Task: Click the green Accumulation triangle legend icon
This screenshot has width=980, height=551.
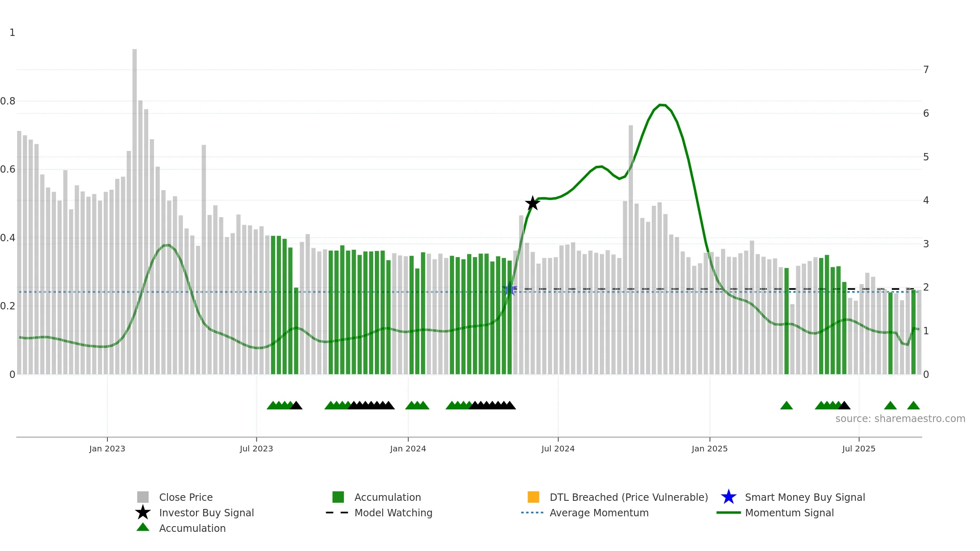Action: pyautogui.click(x=143, y=527)
